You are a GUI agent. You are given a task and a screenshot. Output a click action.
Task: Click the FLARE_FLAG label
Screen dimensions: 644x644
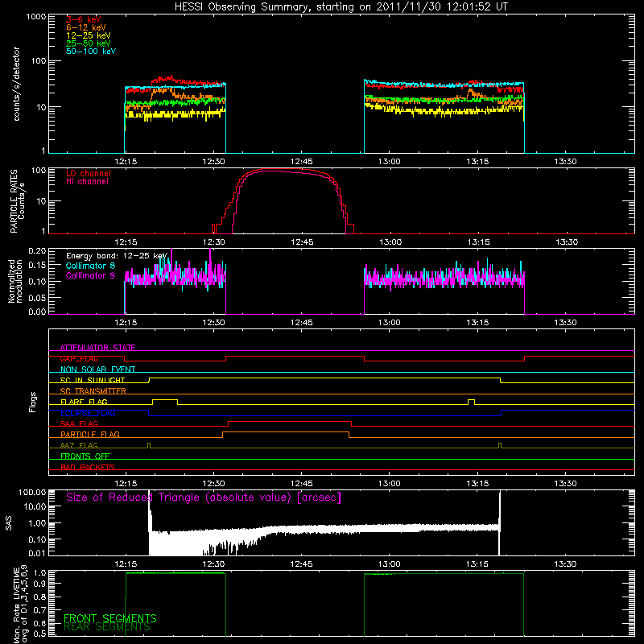point(84,402)
